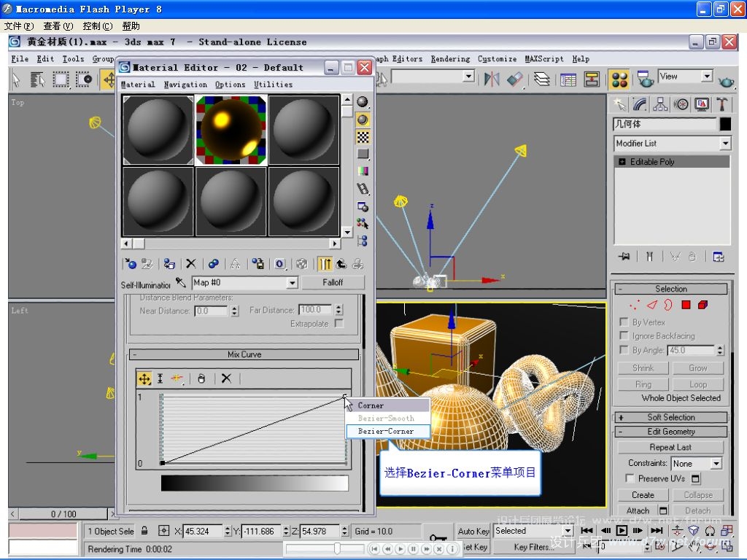Viewport: 747px width, 560px height.
Task: Click the eyedropper pick material icon
Action: [181, 282]
